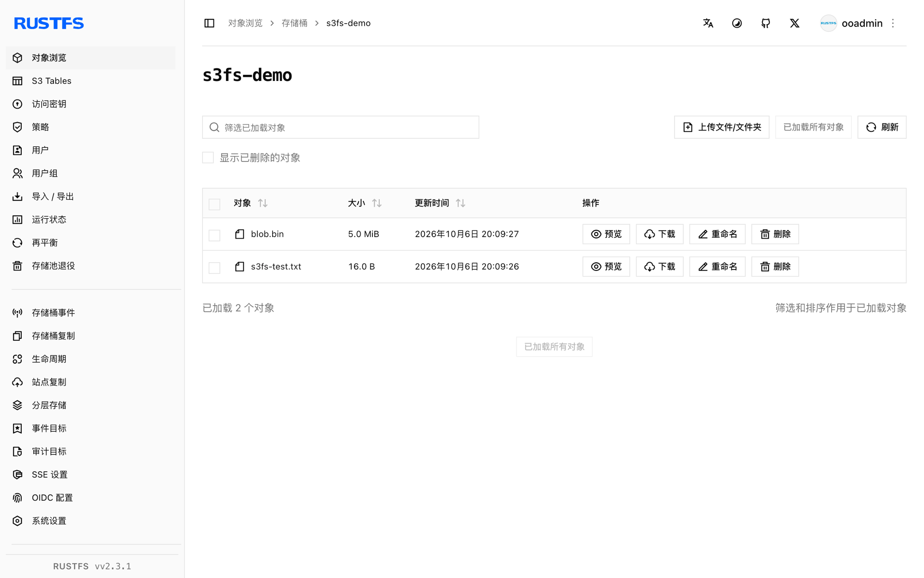Focus the 筛选已加载对象 search field
The width and height of the screenshot is (924, 578).
coord(340,127)
